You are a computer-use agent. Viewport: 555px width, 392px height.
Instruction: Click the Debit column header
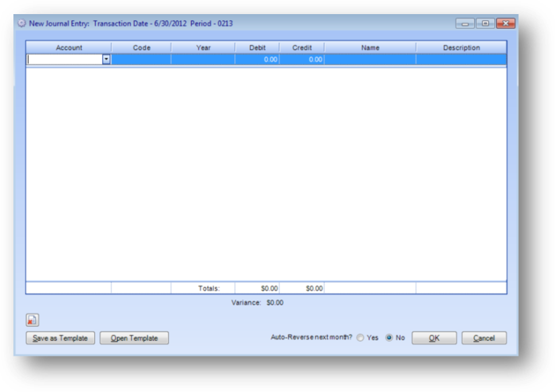[x=257, y=48]
